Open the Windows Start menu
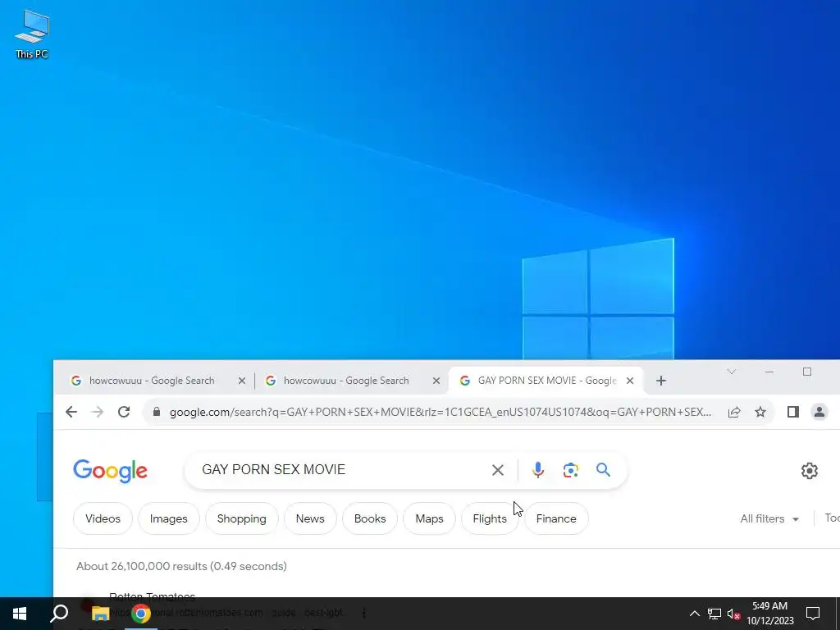 tap(20, 614)
